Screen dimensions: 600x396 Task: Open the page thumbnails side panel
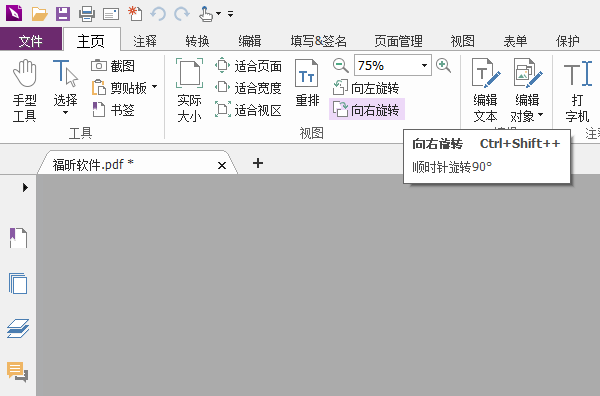click(x=18, y=284)
